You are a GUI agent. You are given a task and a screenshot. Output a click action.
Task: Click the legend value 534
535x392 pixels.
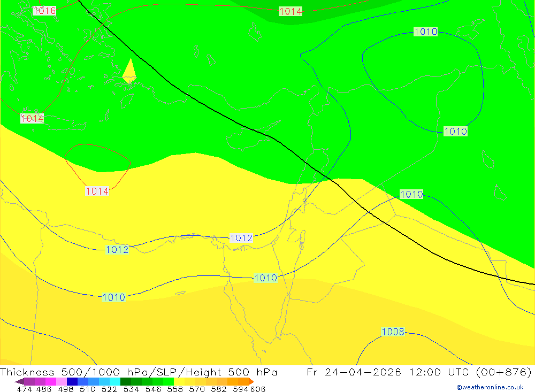pos(132,389)
